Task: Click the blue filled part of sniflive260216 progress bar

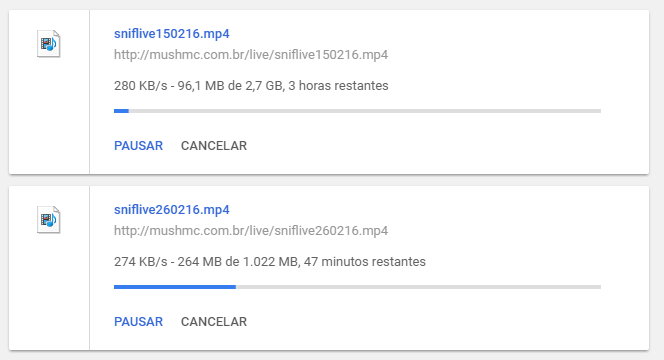Action: 175,287
